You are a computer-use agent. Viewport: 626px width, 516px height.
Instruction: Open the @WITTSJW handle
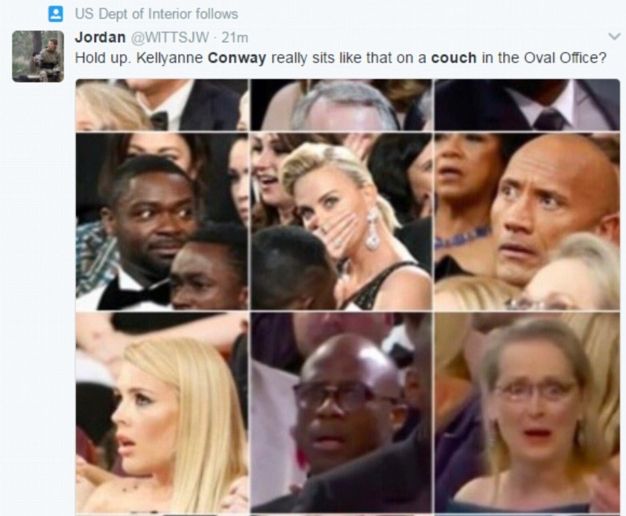coord(170,38)
